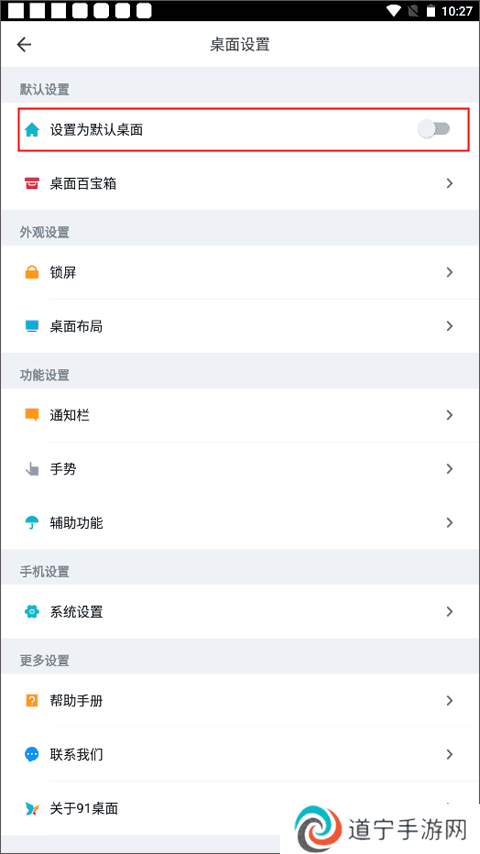The width and height of the screenshot is (480, 854).
Task: Tap the system settings gear icon
Action: pyautogui.click(x=32, y=612)
